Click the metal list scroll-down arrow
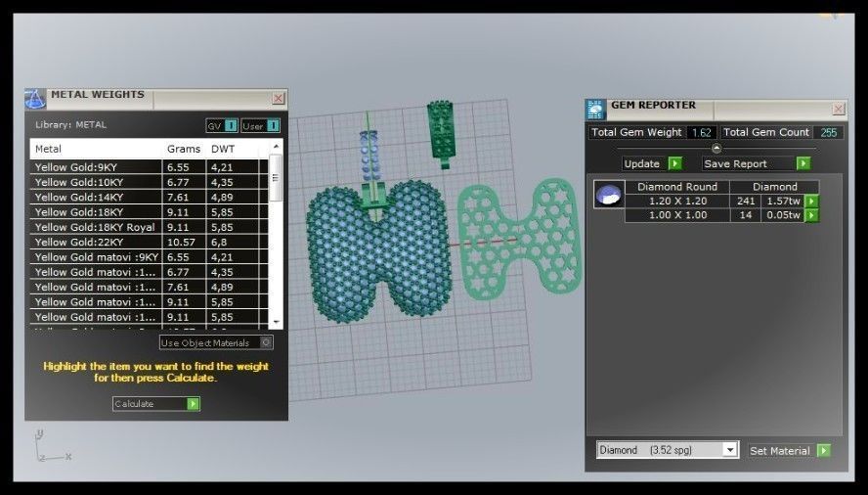Image resolution: width=868 pixels, height=495 pixels. pyautogui.click(x=276, y=322)
